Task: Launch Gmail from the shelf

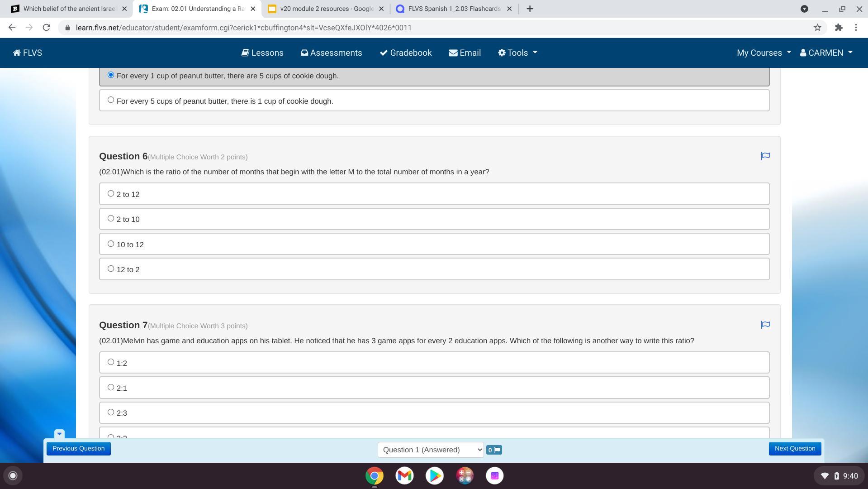Action: (404, 475)
